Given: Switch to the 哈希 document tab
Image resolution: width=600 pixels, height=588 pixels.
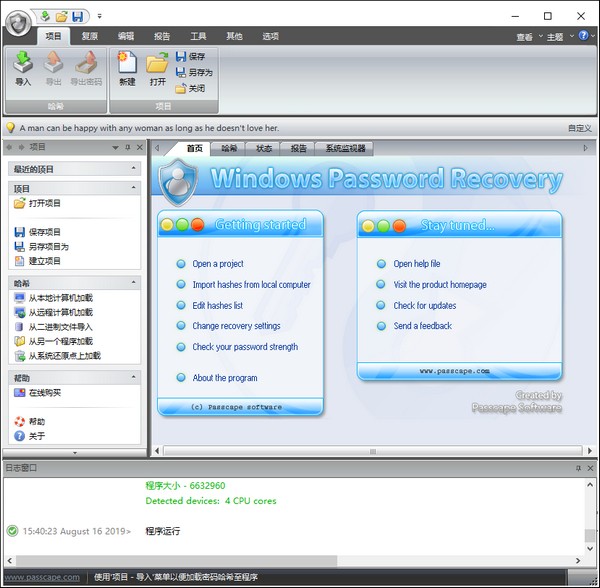Looking at the screenshot, I should pyautogui.click(x=229, y=149).
